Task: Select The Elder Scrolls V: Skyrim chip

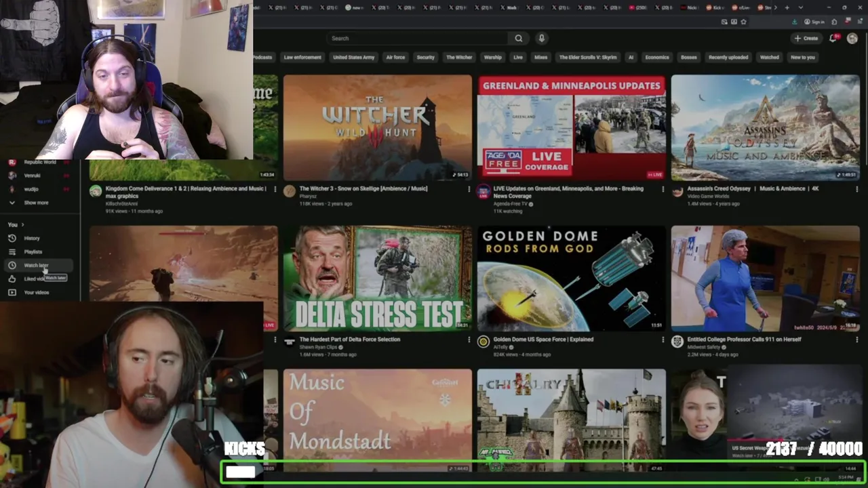Action: point(588,58)
